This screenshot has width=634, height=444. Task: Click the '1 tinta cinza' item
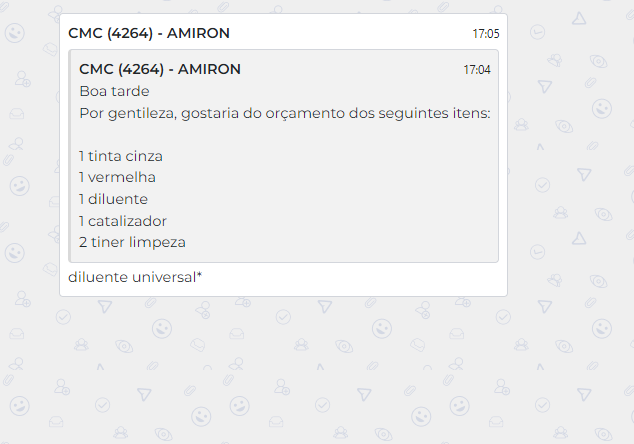pos(120,156)
